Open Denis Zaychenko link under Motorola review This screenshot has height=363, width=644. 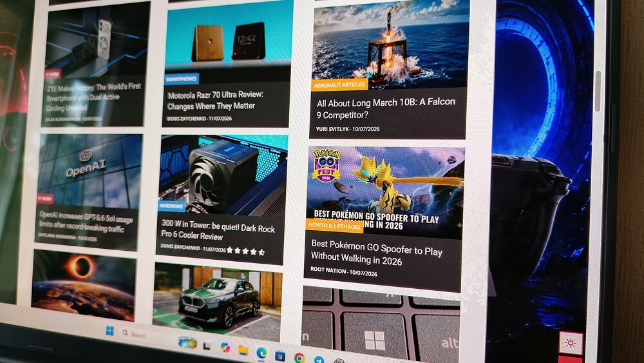point(187,119)
